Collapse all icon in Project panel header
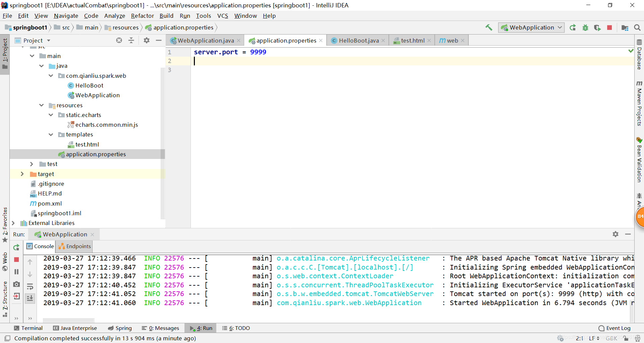 (131, 40)
